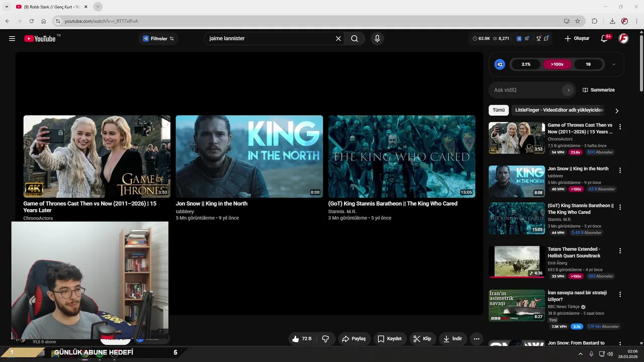Dislike the video with thumbs down
Image resolution: width=644 pixels, height=362 pixels.
[326, 339]
